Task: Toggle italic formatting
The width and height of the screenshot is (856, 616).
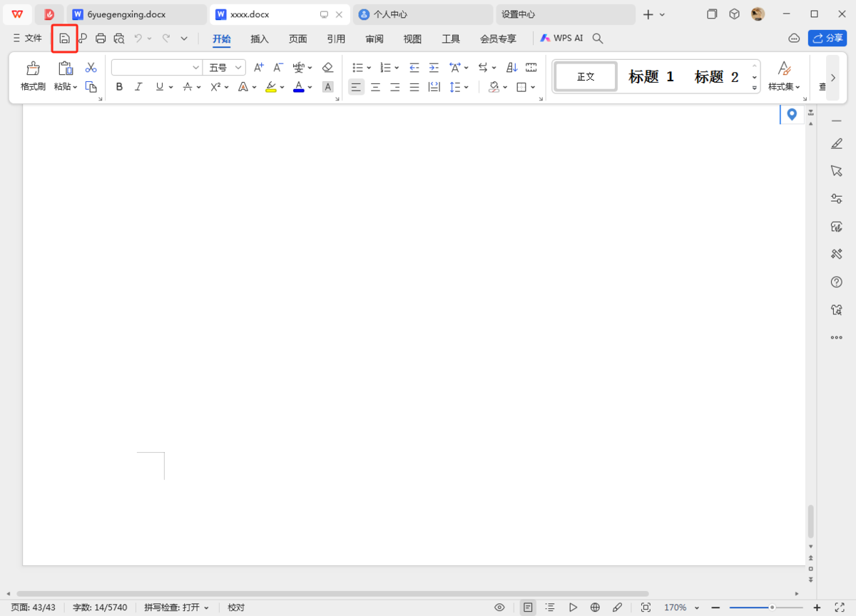Action: tap(138, 87)
